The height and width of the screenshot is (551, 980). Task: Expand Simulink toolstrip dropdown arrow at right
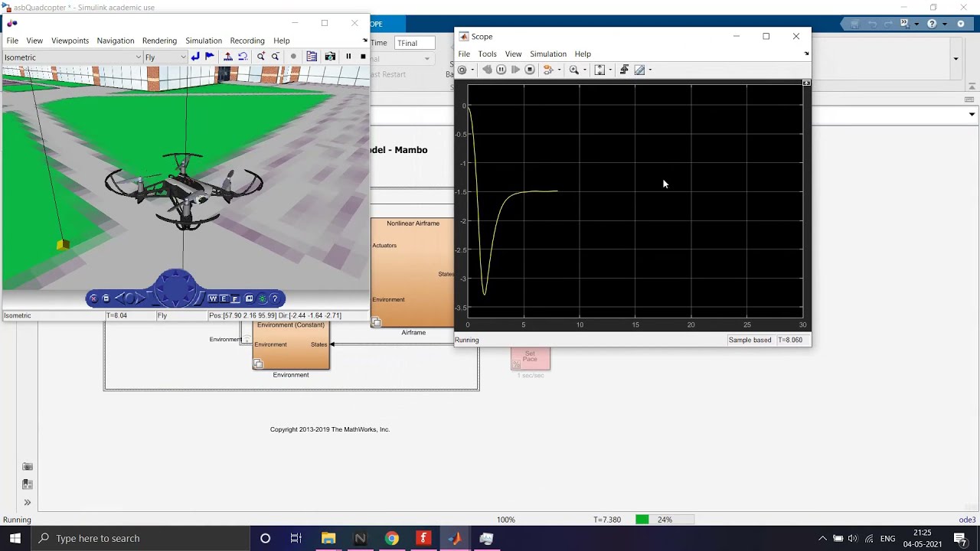955,59
